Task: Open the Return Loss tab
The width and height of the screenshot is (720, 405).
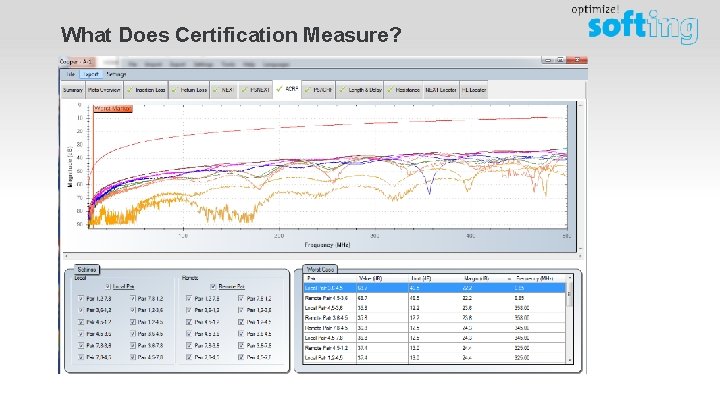Action: click(x=189, y=90)
